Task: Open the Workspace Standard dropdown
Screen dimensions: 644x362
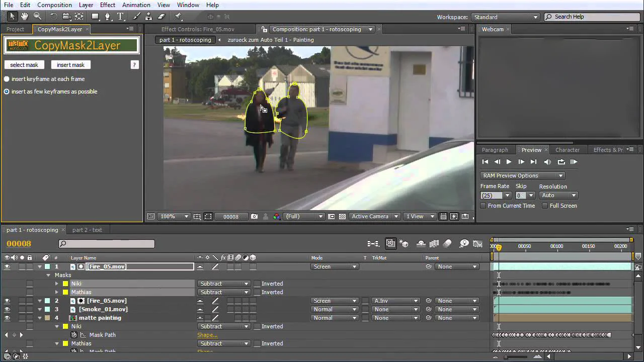Action: pos(506,17)
